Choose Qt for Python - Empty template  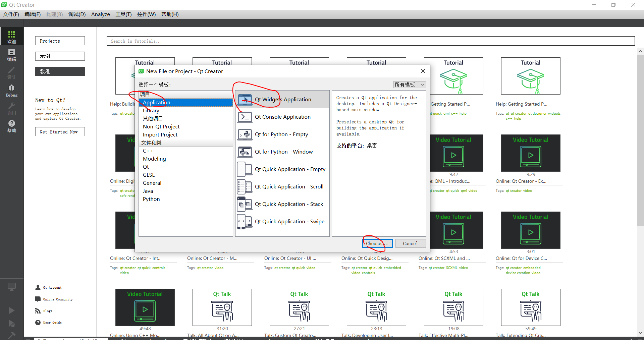point(282,134)
